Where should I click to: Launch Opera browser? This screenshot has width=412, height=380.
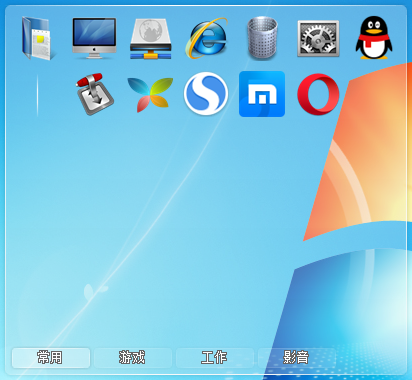(318, 94)
